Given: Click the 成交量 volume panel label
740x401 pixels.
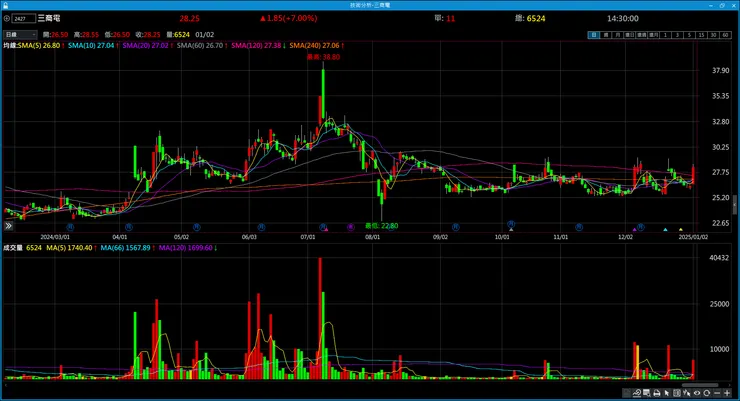Looking at the screenshot, I should (x=13, y=248).
